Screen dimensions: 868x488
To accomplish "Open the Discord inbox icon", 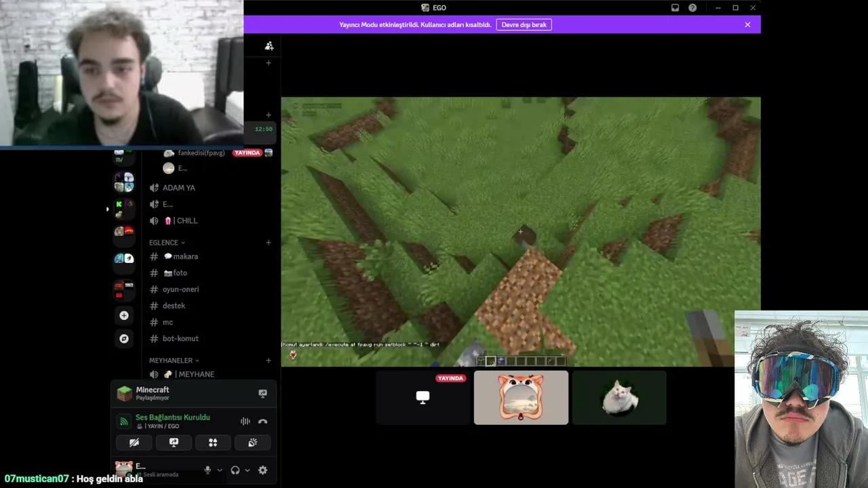I will point(675,8).
